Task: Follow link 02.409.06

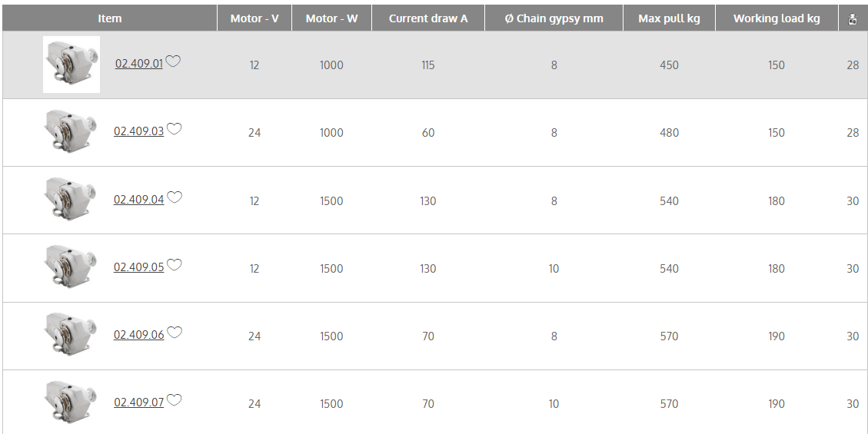Action: [138, 335]
